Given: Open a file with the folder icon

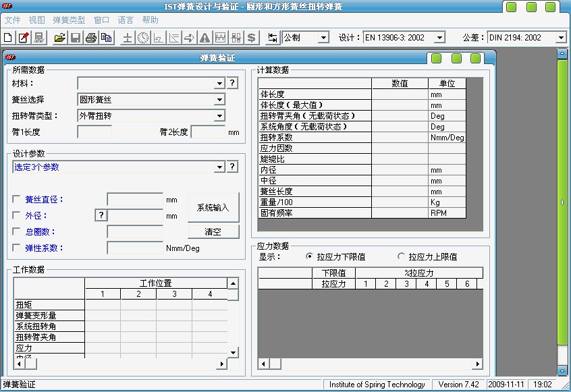Looking at the screenshot, I should tap(59, 38).
